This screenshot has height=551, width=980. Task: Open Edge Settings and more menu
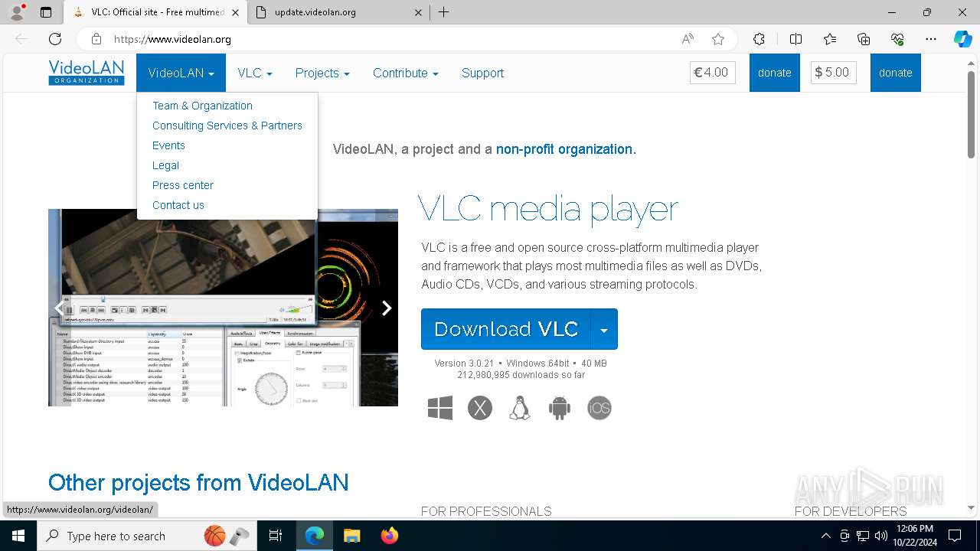pyautogui.click(x=931, y=39)
